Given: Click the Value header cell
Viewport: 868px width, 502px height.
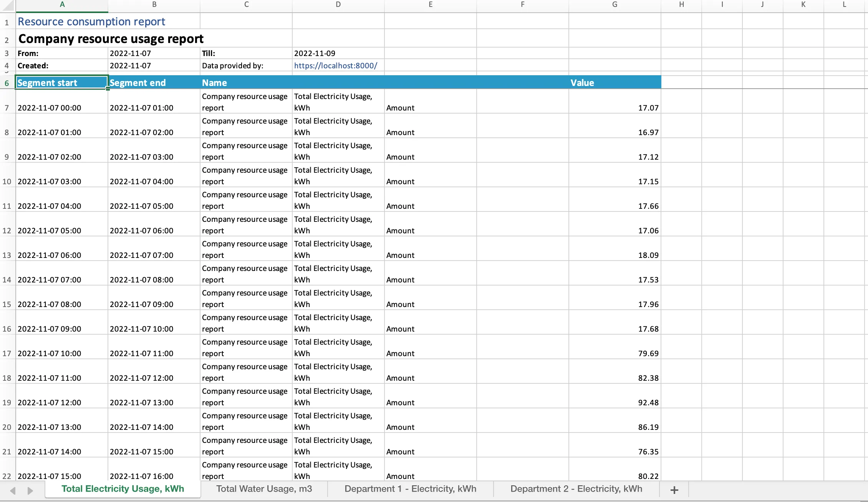Looking at the screenshot, I should pos(615,83).
